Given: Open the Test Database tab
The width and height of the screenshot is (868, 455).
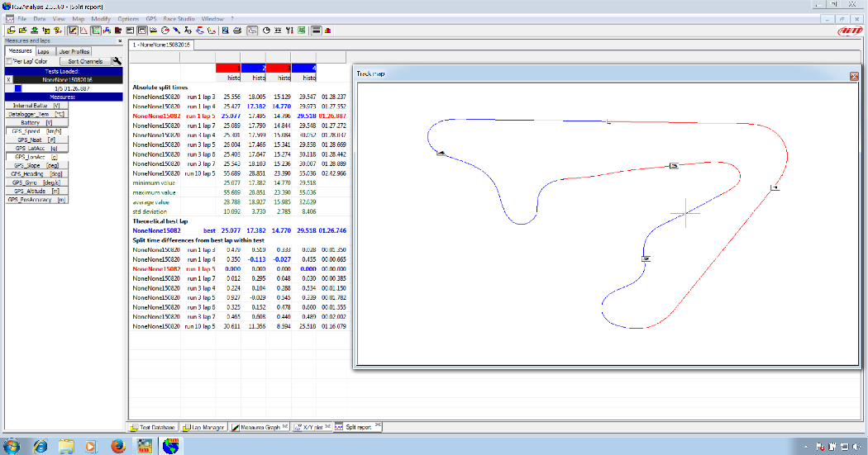Looking at the screenshot, I should [x=153, y=427].
